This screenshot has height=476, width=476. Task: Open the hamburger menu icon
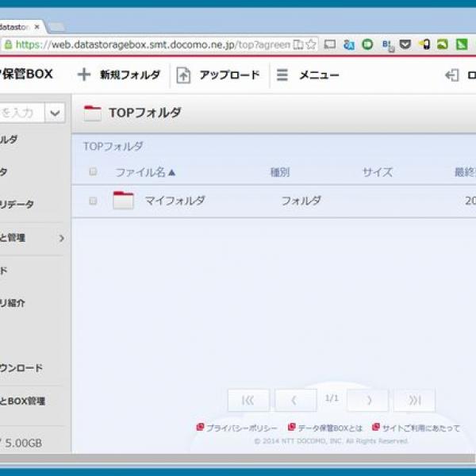(282, 75)
